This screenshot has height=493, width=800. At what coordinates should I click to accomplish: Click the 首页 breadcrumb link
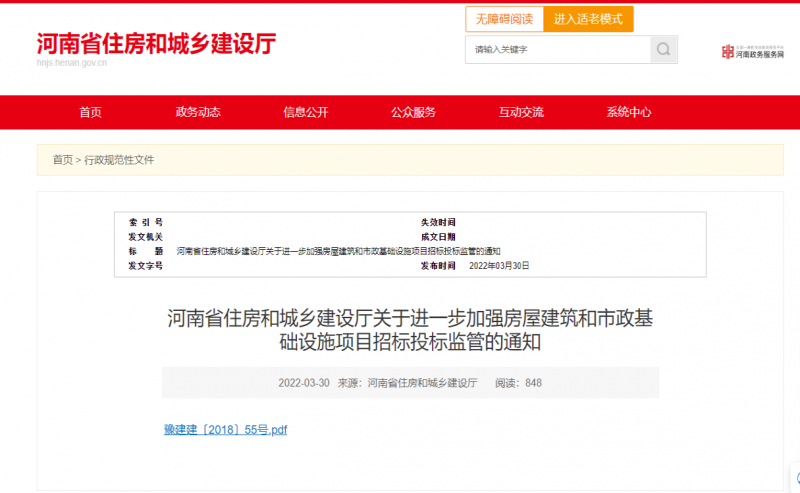(63, 160)
